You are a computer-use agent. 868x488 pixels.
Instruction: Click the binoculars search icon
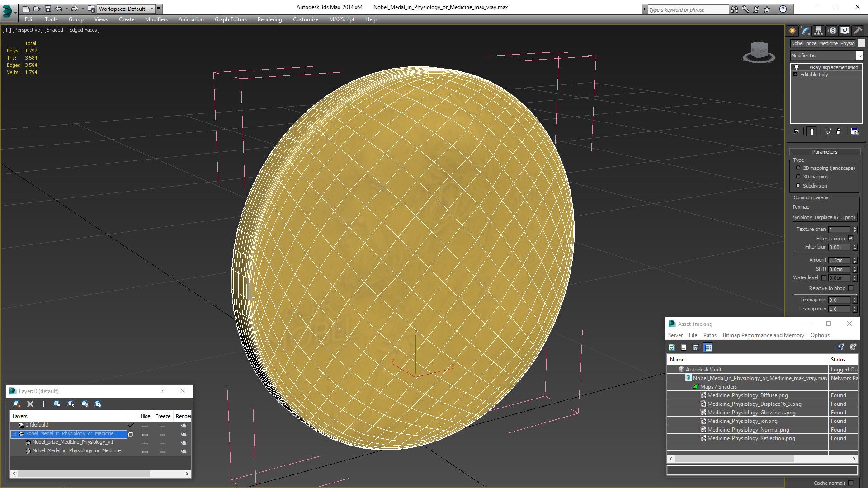coord(735,9)
